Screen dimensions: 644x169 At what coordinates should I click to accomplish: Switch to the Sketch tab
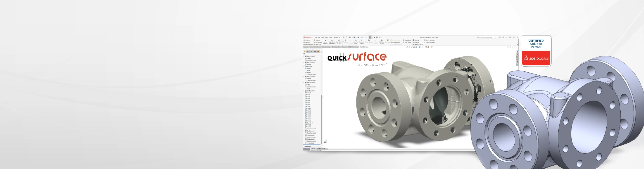311,47
